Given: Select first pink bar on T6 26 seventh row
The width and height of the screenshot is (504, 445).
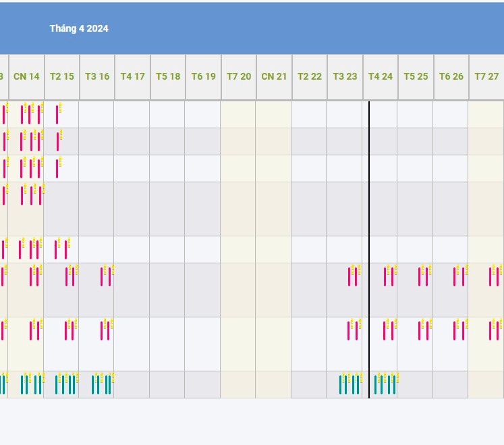Looking at the screenshot, I should (x=455, y=330).
